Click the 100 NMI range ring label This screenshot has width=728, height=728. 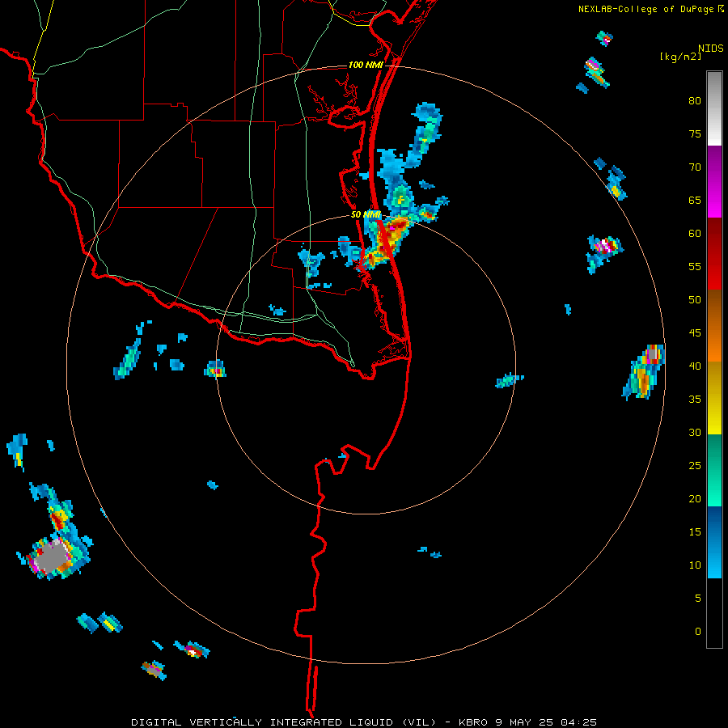(x=366, y=65)
